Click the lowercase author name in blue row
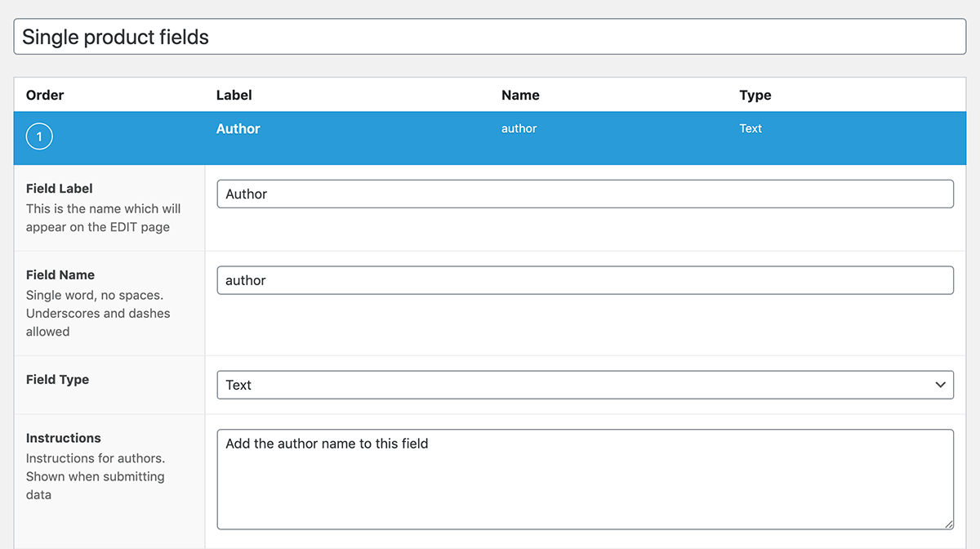980x549 pixels. (x=519, y=129)
